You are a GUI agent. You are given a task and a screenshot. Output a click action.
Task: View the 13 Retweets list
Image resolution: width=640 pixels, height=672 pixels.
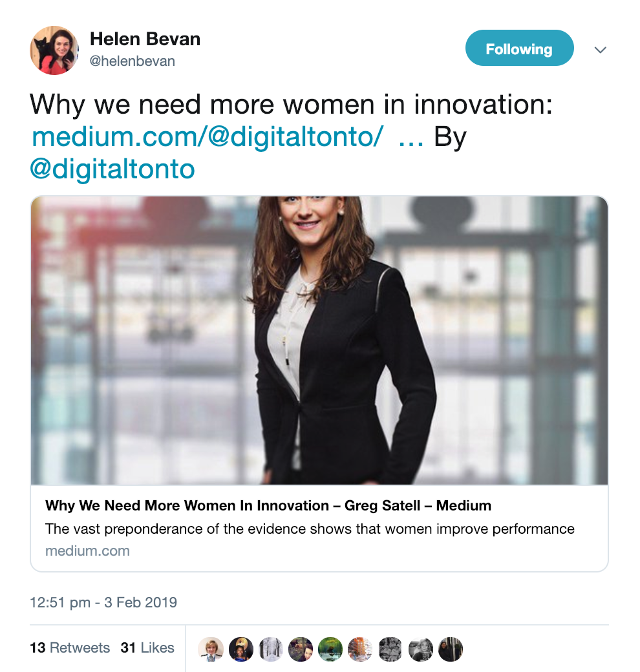coord(69,647)
